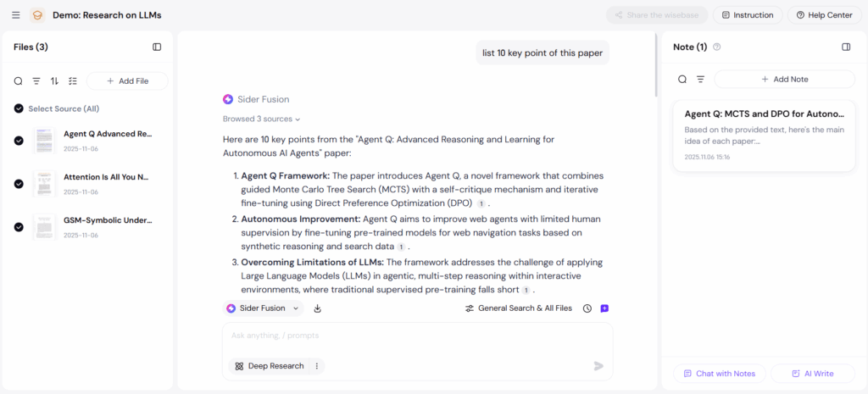Click note timestamp 2025.11.06 15:16
The image size is (868, 394).
click(708, 157)
